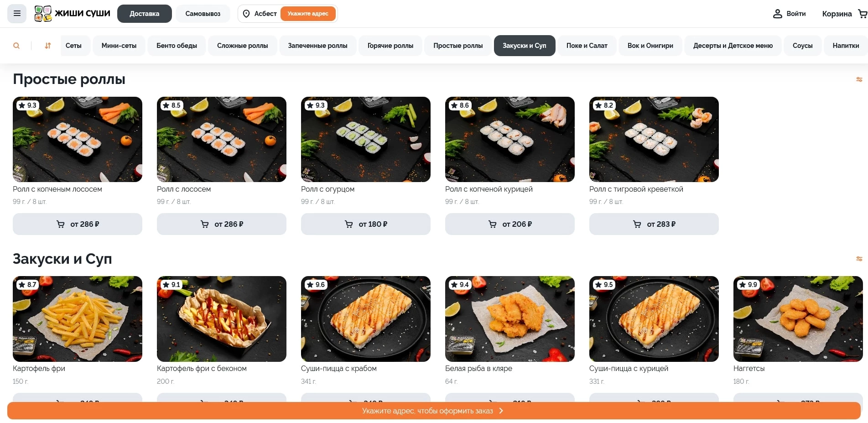Click the Укажите адрес button
Viewport: 868px width, 423px height.
[x=308, y=14]
